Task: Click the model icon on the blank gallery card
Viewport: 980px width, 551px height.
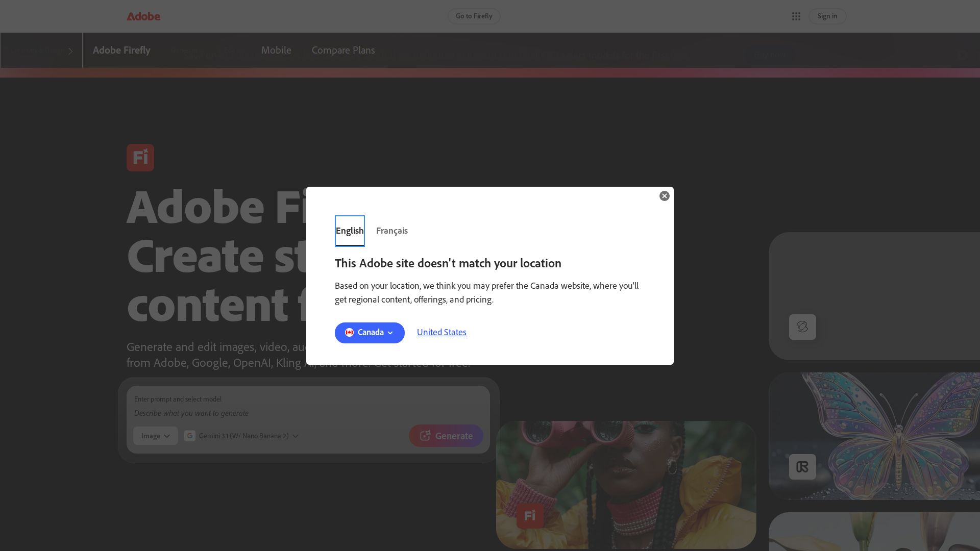Action: click(x=802, y=327)
